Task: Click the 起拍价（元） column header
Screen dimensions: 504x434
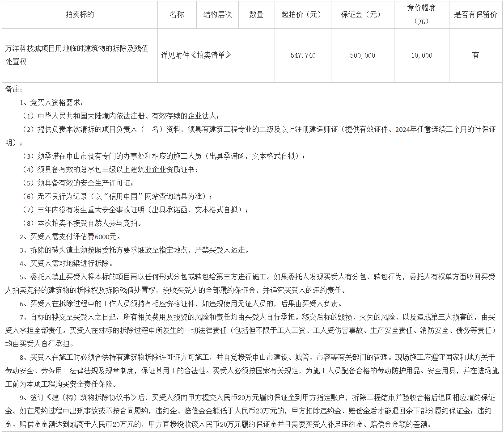Action: 302,14
